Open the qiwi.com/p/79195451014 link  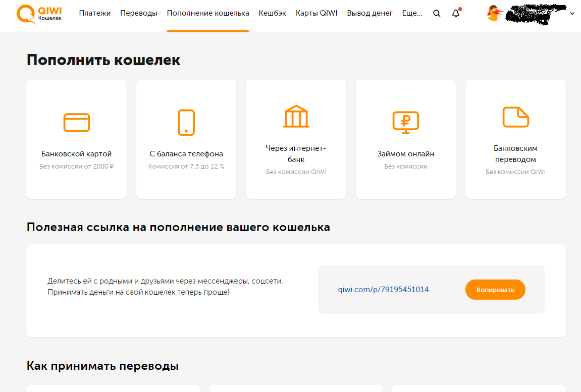pos(383,290)
